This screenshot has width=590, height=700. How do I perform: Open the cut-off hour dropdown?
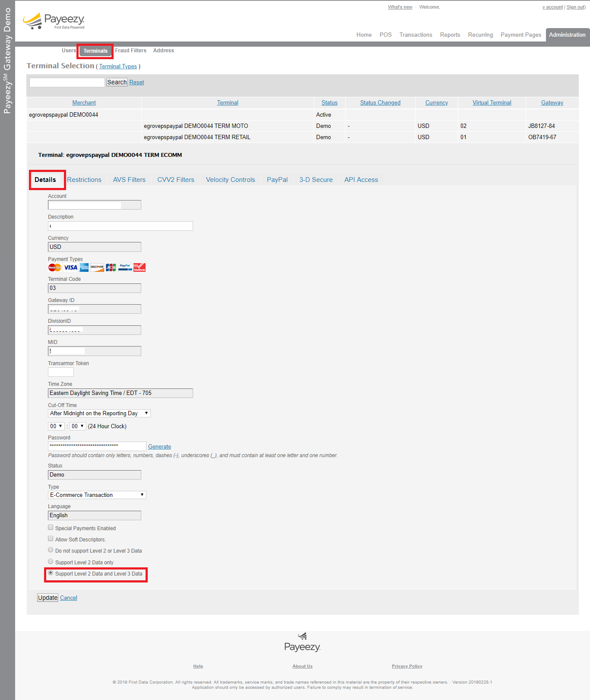pyautogui.click(x=57, y=426)
